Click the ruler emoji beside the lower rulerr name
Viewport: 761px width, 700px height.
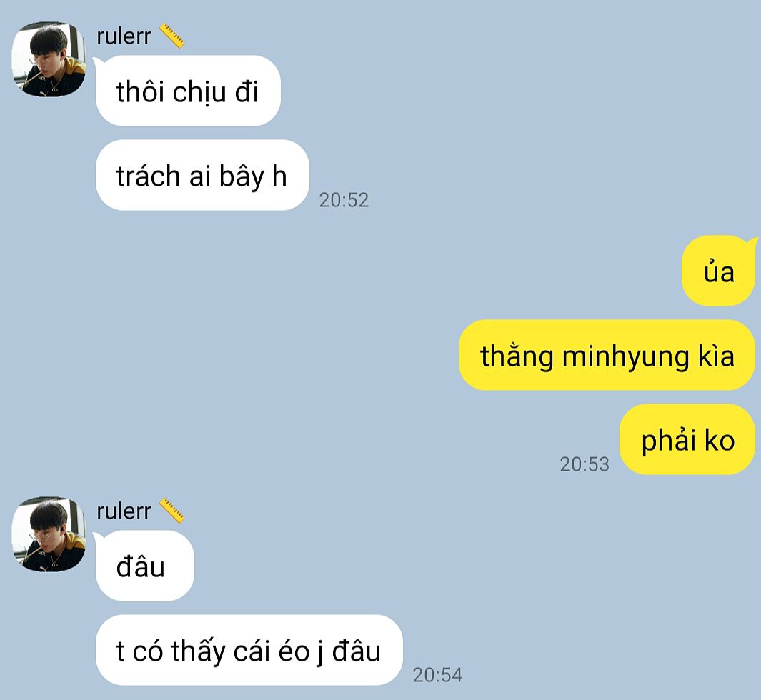pyautogui.click(x=171, y=511)
